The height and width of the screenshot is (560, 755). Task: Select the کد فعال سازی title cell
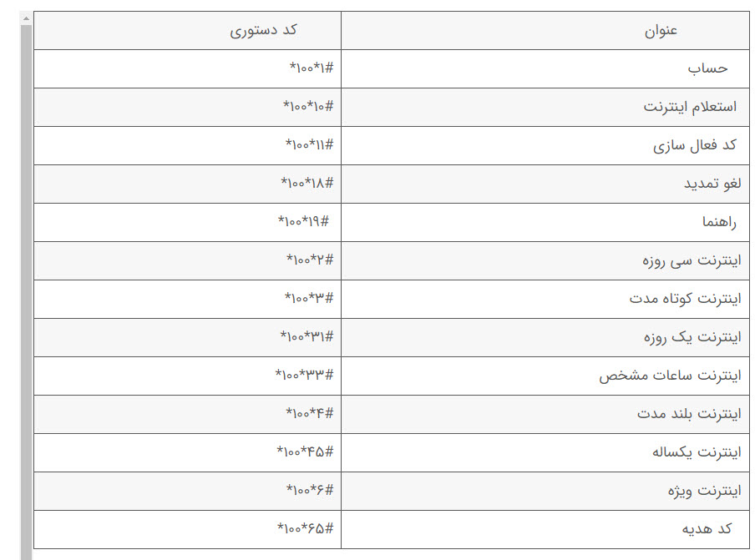point(695,145)
